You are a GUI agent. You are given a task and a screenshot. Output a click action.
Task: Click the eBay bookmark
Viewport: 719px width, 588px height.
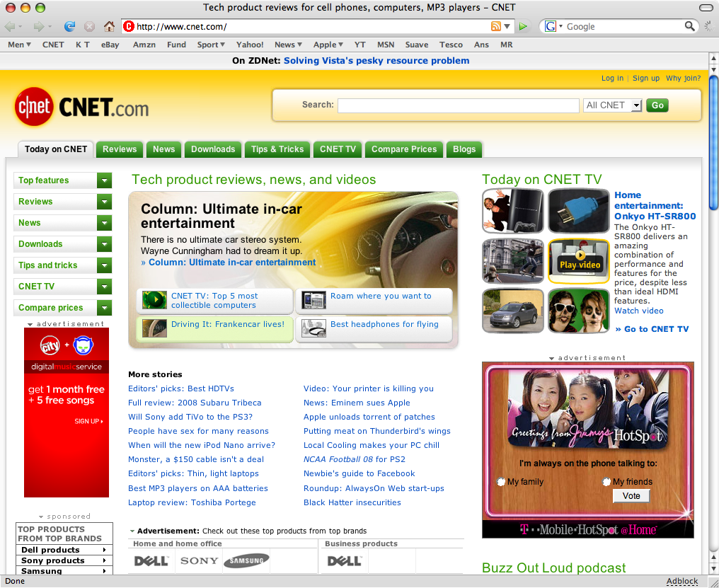click(x=110, y=45)
